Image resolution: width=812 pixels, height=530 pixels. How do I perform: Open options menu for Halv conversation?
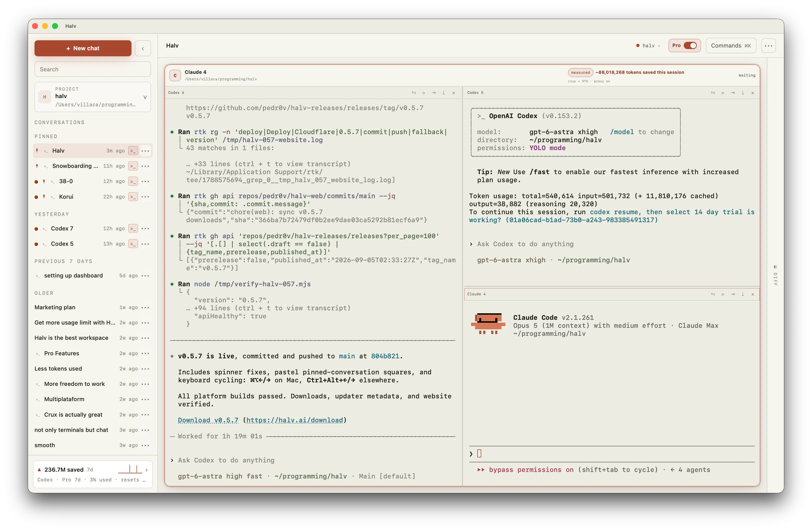(x=145, y=151)
